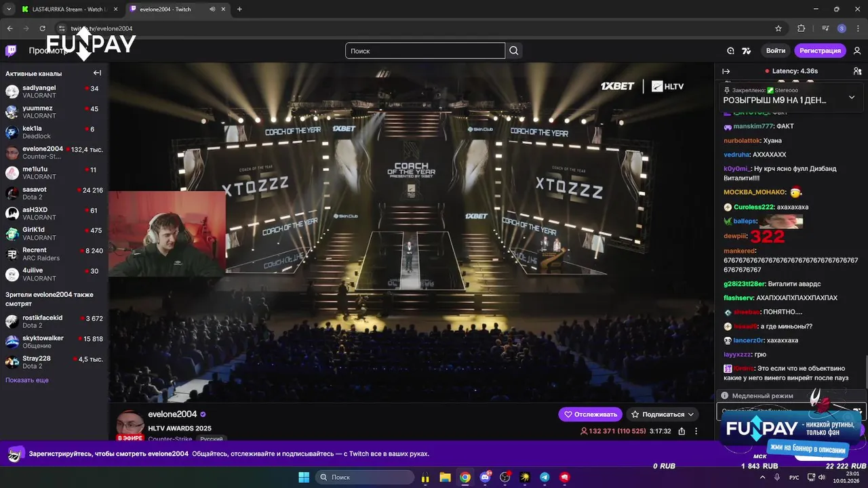868x488 pixels.
Task: Click the browser address bar URL
Action: coord(102,28)
